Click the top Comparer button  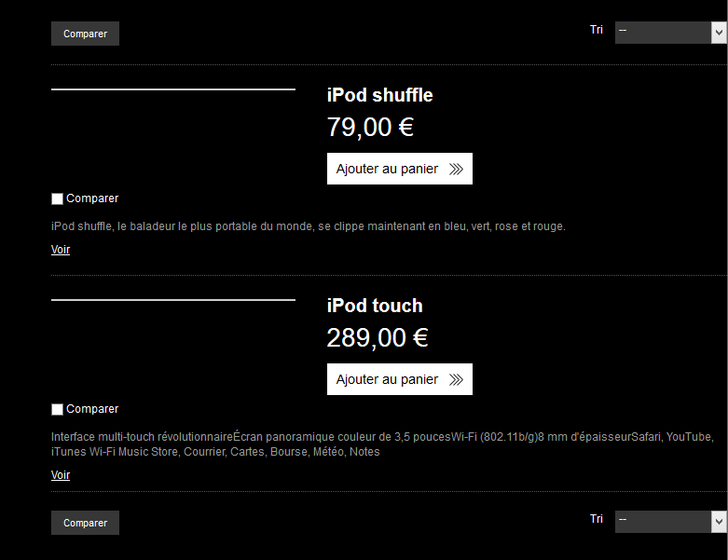coord(85,34)
